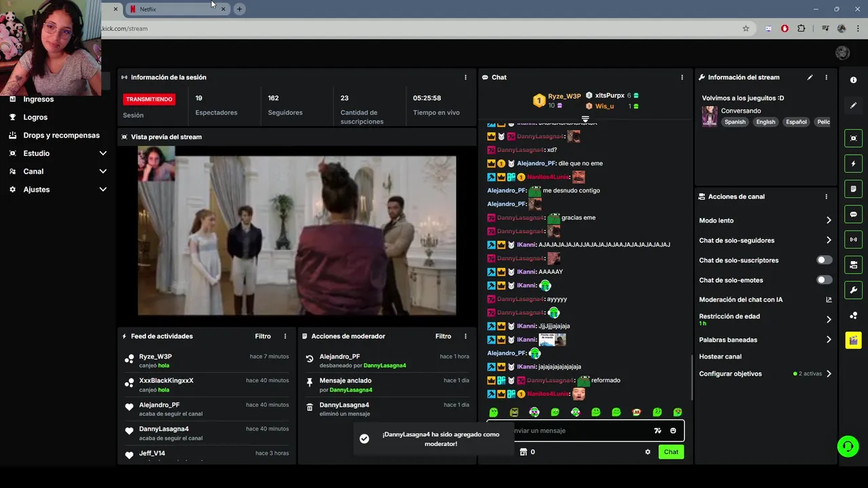Click Ryze_W3P in the activity feed
Viewport: 868px width, 488px height.
click(x=155, y=357)
